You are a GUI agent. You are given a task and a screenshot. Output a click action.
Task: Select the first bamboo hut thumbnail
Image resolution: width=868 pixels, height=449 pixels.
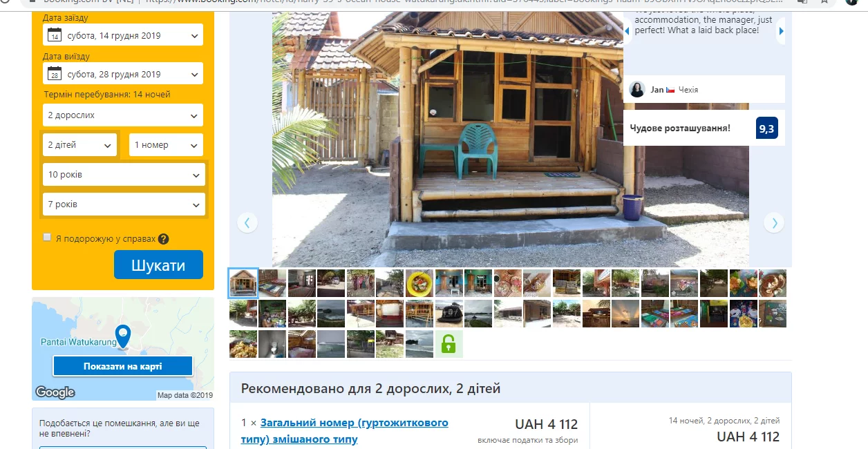pos(243,283)
